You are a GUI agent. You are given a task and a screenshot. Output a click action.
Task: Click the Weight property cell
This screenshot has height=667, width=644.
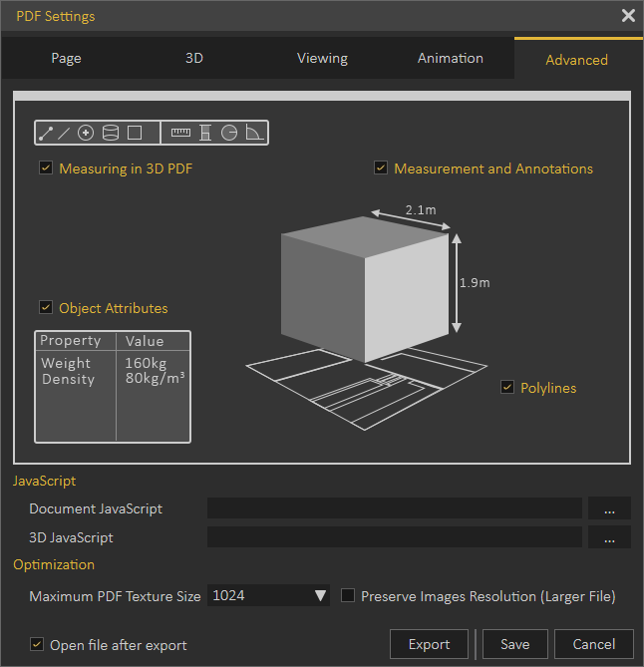(66, 363)
